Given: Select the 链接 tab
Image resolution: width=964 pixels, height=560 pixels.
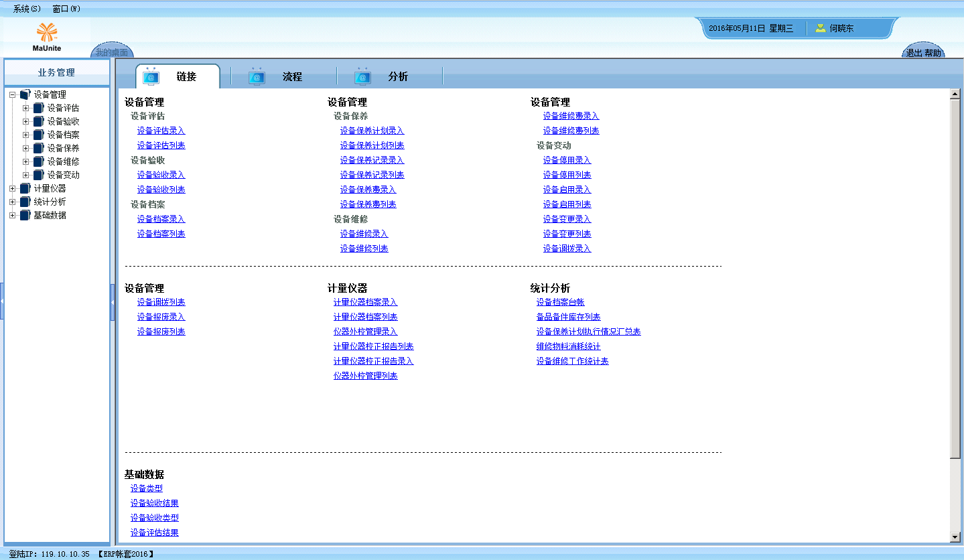Looking at the screenshot, I should [178, 76].
